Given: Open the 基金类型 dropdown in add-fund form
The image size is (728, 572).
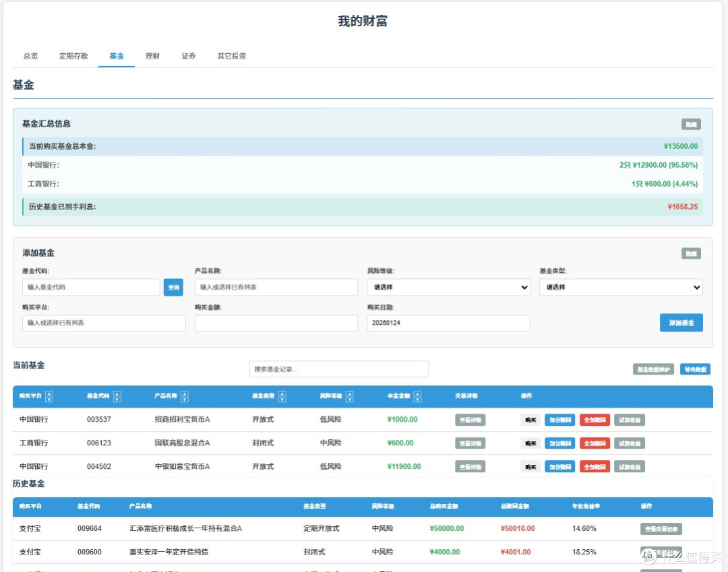Looking at the screenshot, I should coord(621,287).
